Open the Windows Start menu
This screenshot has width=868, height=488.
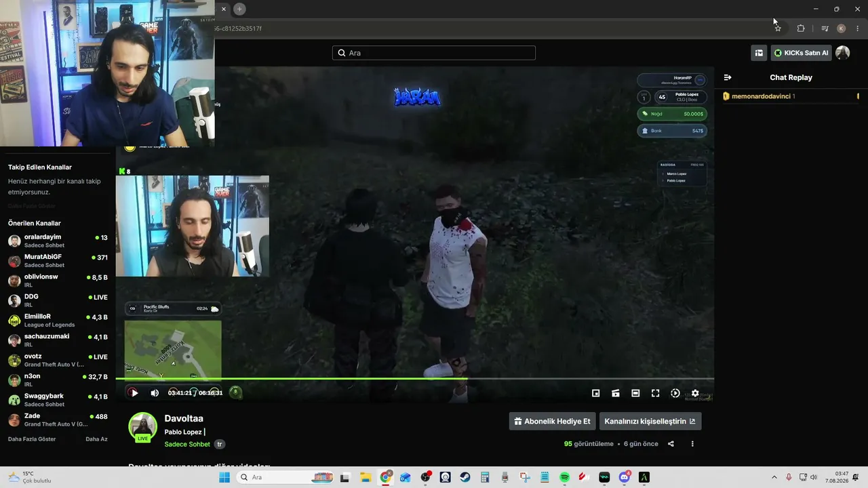click(224, 477)
